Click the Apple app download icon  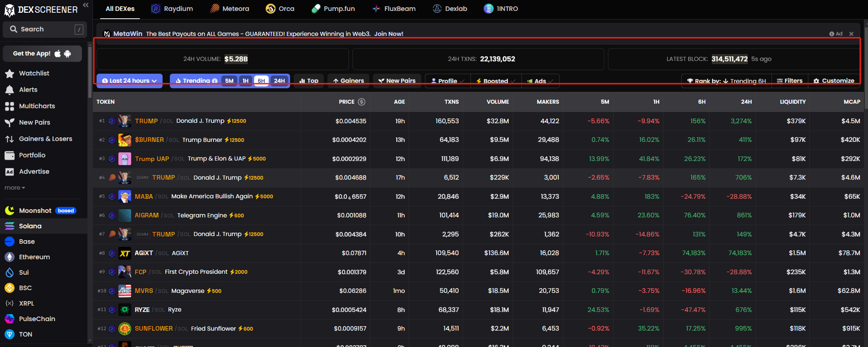click(58, 53)
